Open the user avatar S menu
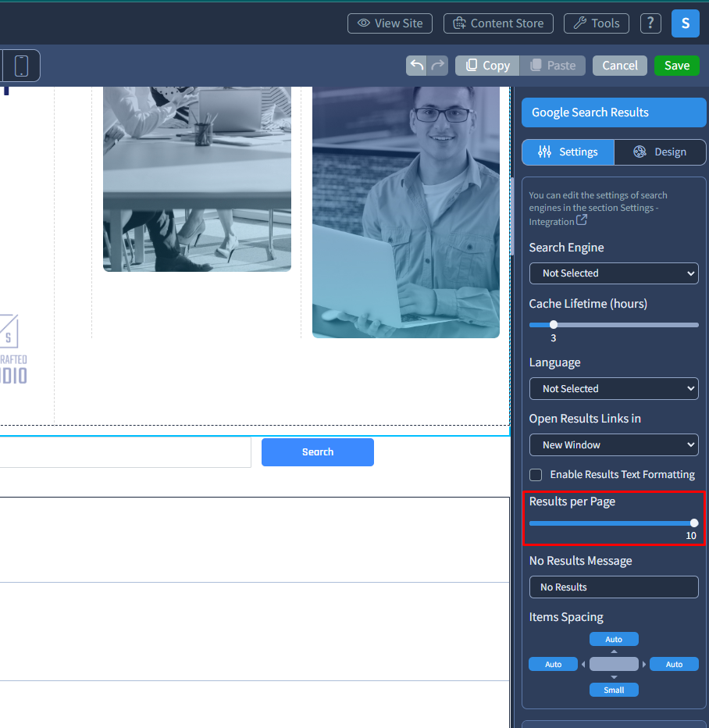This screenshot has width=709, height=728. point(685,23)
